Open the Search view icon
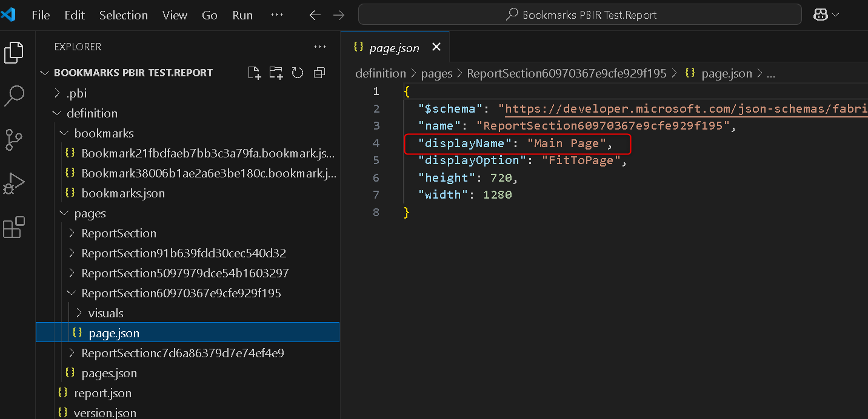Viewport: 868px width, 419px height. (14, 96)
